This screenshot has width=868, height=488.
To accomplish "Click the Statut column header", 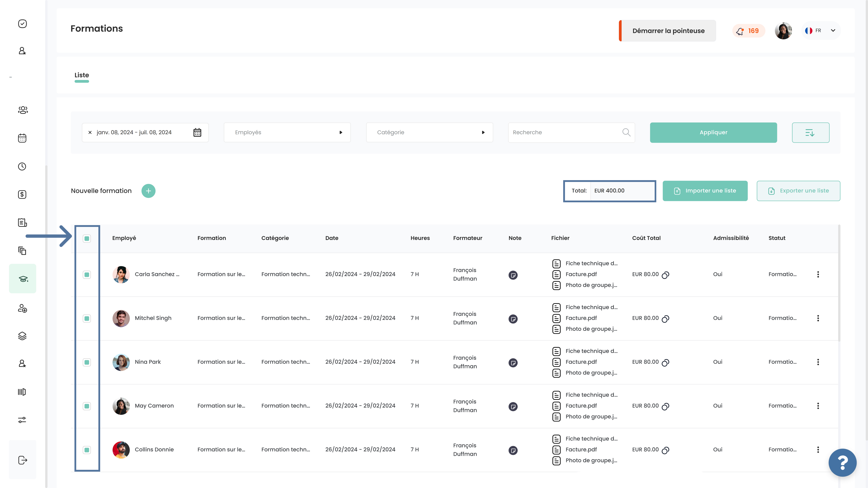I will pyautogui.click(x=777, y=238).
